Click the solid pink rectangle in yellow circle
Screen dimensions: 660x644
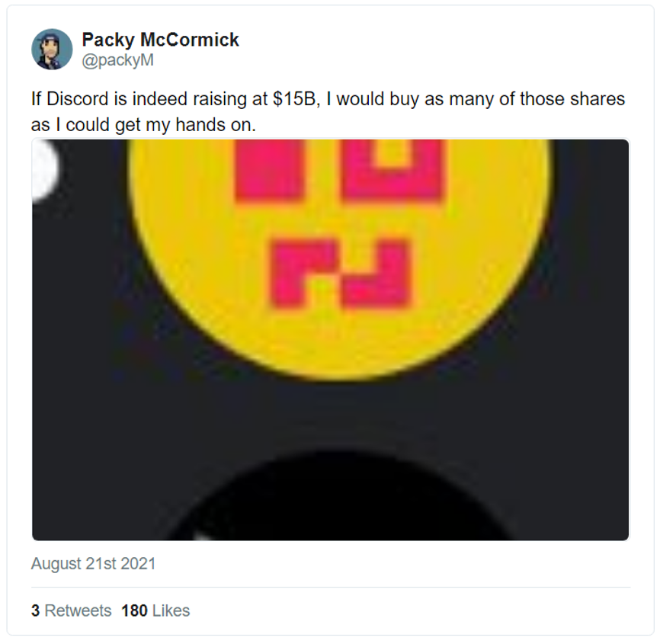pos(268,170)
